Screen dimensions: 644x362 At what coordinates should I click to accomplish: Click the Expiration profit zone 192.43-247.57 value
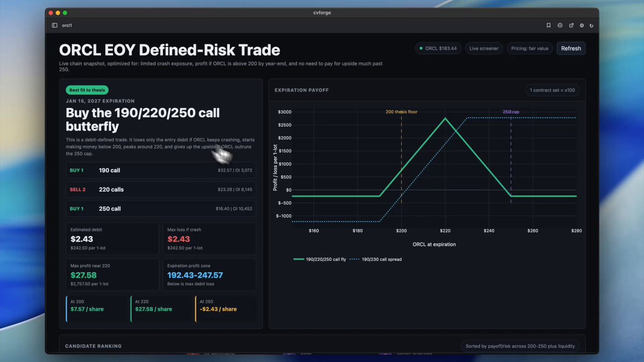click(x=195, y=275)
